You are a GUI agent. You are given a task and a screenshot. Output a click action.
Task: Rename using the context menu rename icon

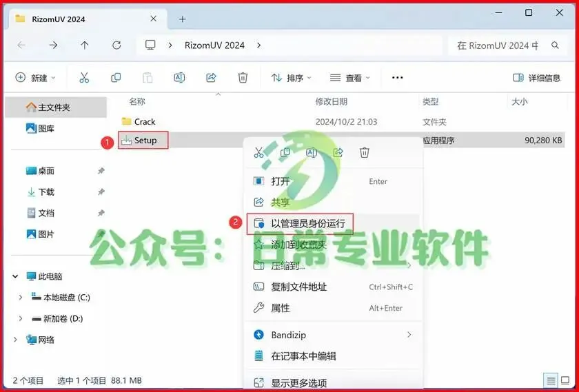click(312, 152)
